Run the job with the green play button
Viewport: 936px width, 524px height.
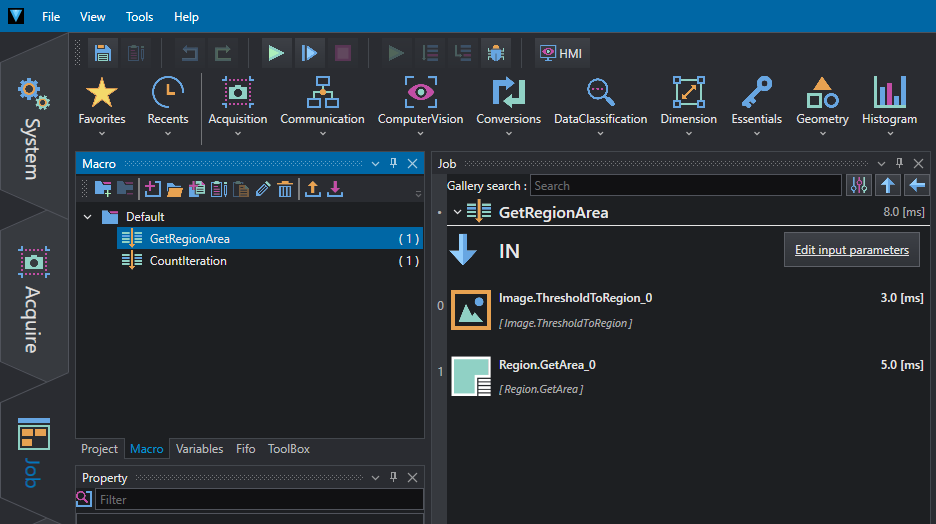276,53
